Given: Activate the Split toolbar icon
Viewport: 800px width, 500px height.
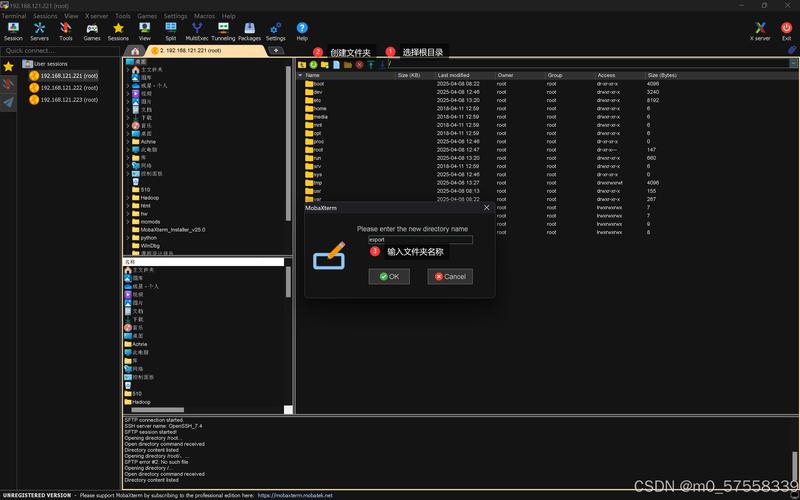Looking at the screenshot, I should 171,31.
